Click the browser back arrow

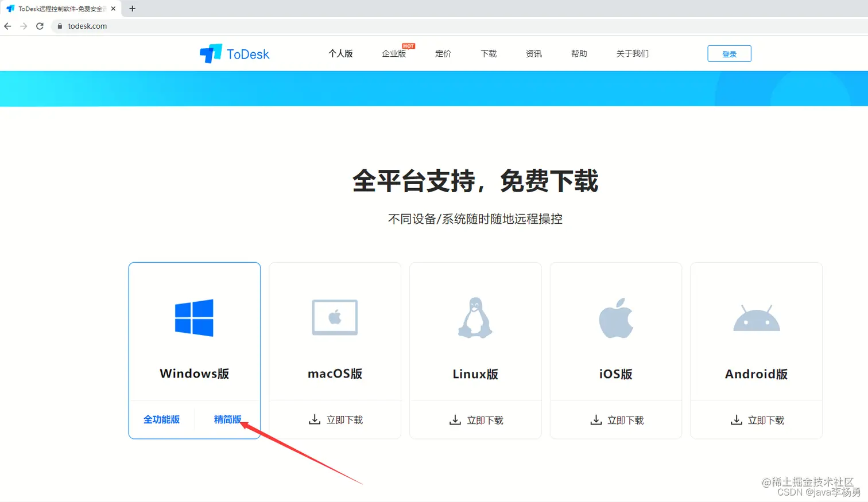[7, 26]
